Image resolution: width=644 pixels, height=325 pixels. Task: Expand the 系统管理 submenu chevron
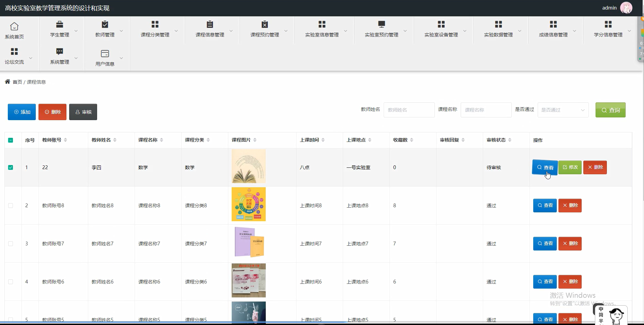tap(76, 58)
